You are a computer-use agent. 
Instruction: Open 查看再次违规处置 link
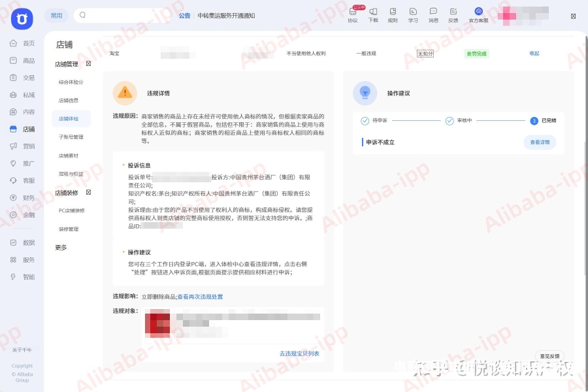[x=200, y=297]
